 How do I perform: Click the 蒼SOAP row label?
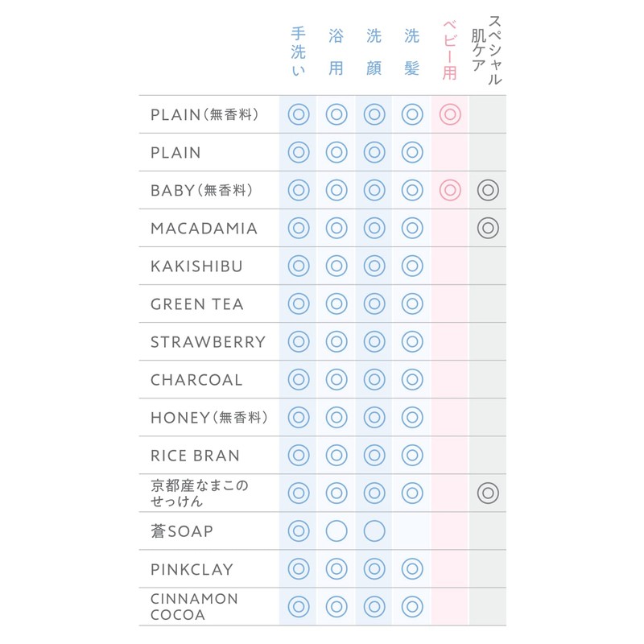[181, 531]
